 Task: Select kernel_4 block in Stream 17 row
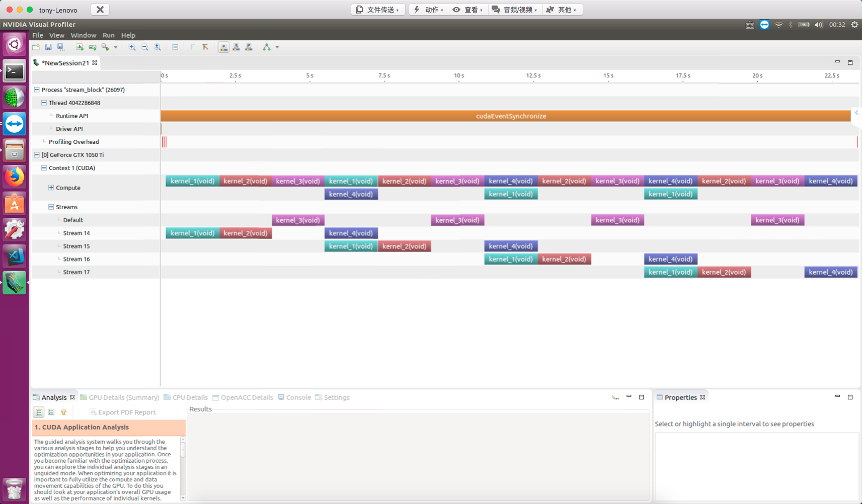click(x=830, y=272)
